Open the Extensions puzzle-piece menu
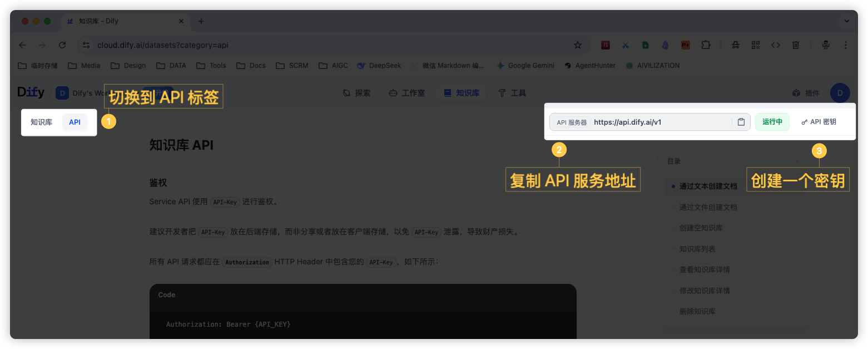Screen dimensions: 868x349 (x=706, y=45)
